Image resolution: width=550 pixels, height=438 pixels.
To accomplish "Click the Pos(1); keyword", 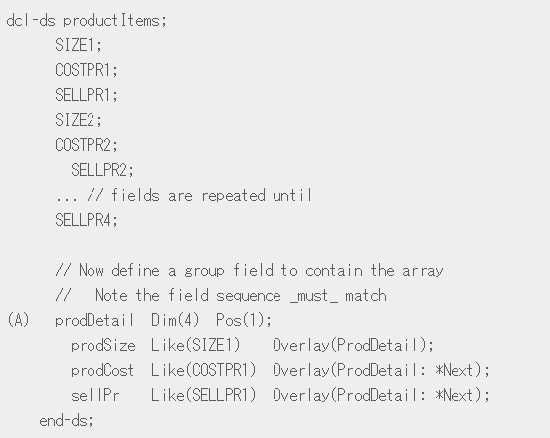I will tap(243, 320).
